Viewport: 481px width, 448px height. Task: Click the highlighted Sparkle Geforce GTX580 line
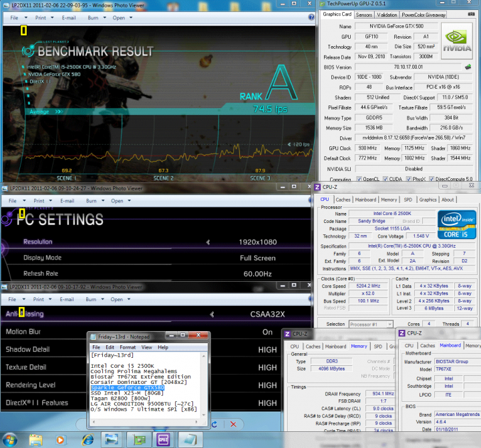coord(128,388)
